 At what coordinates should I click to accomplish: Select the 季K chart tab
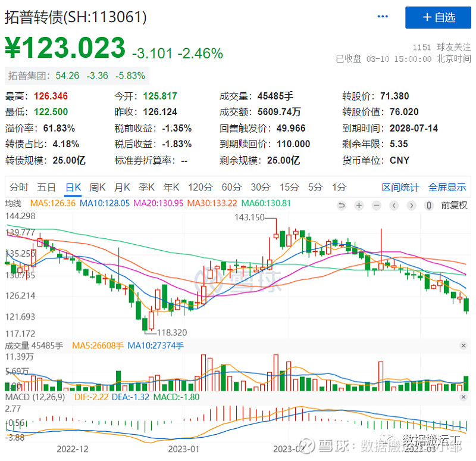[x=146, y=187]
